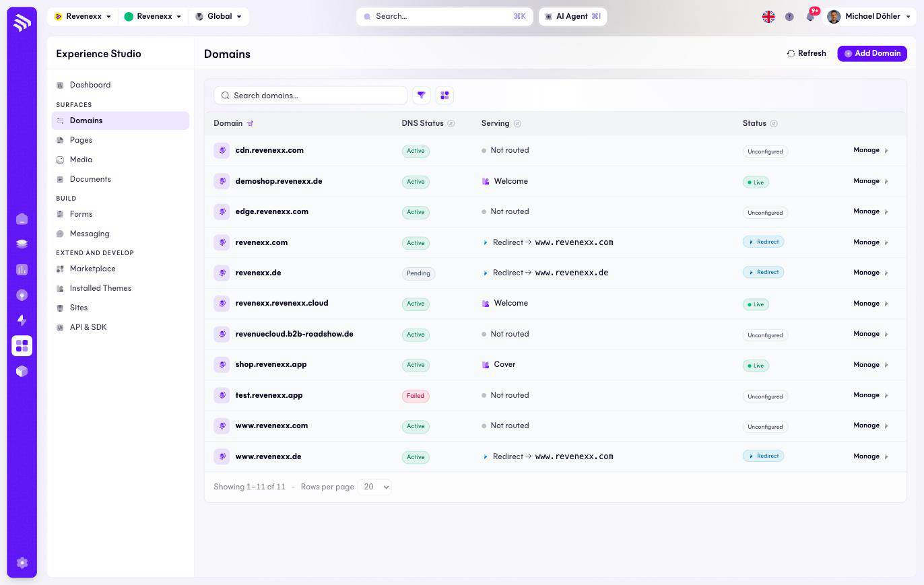Screen dimensions: 924x585
Task: Click the filter funnel icon
Action: (421, 96)
